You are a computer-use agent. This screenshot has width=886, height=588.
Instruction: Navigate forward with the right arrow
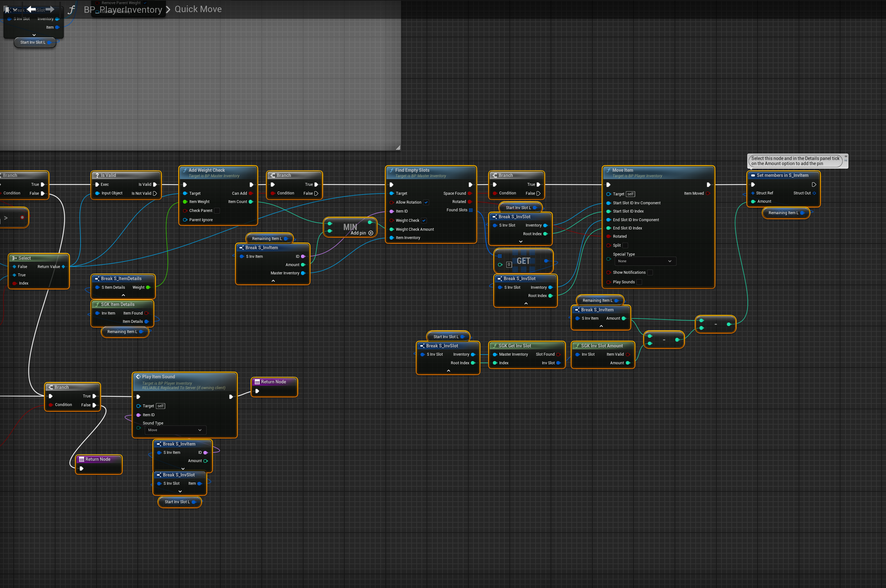pyautogui.click(x=50, y=9)
